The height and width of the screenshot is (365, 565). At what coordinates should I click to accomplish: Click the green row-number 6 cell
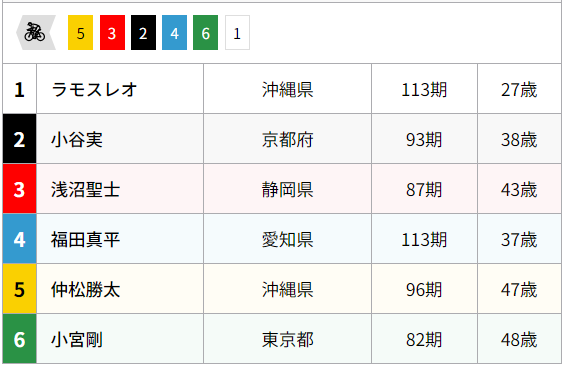(19, 339)
